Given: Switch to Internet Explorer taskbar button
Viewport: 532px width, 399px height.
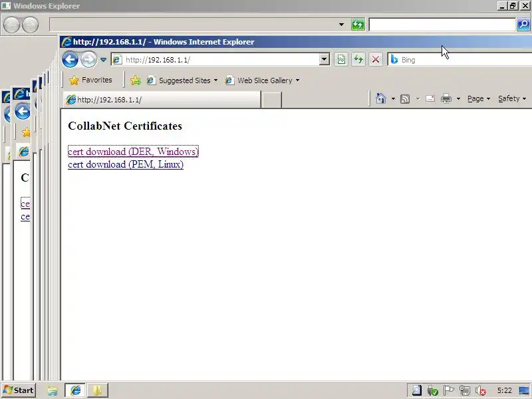Looking at the screenshot, I should coord(75,390).
